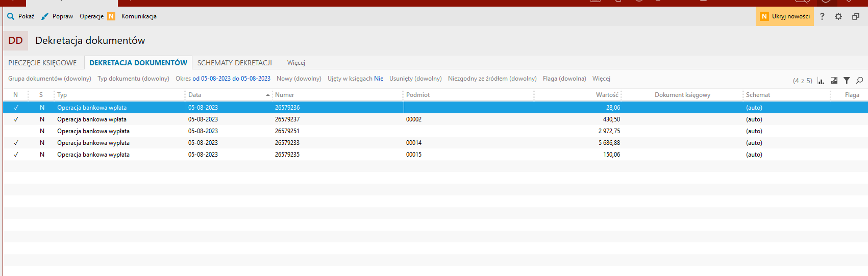
Task: Click the Ukryj nowości button
Action: (785, 16)
